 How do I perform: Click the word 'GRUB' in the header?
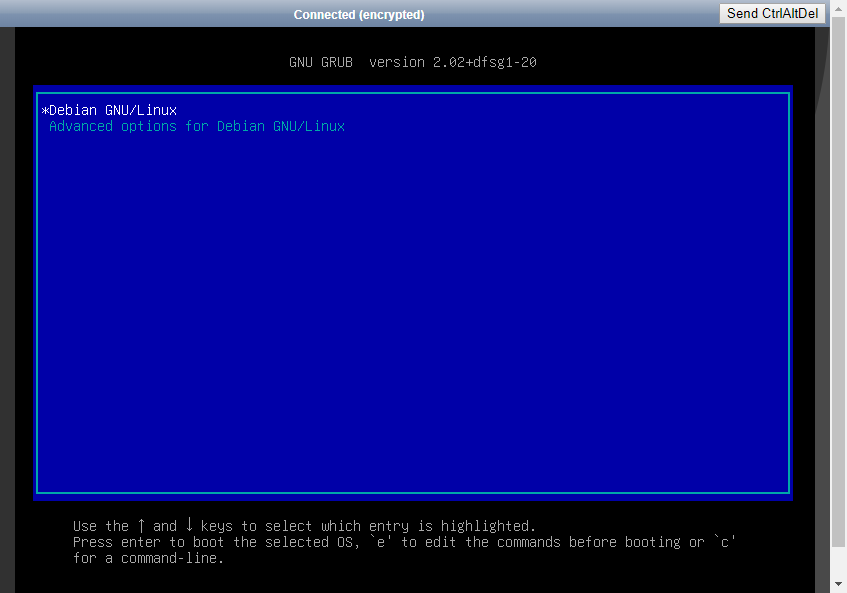(337, 62)
